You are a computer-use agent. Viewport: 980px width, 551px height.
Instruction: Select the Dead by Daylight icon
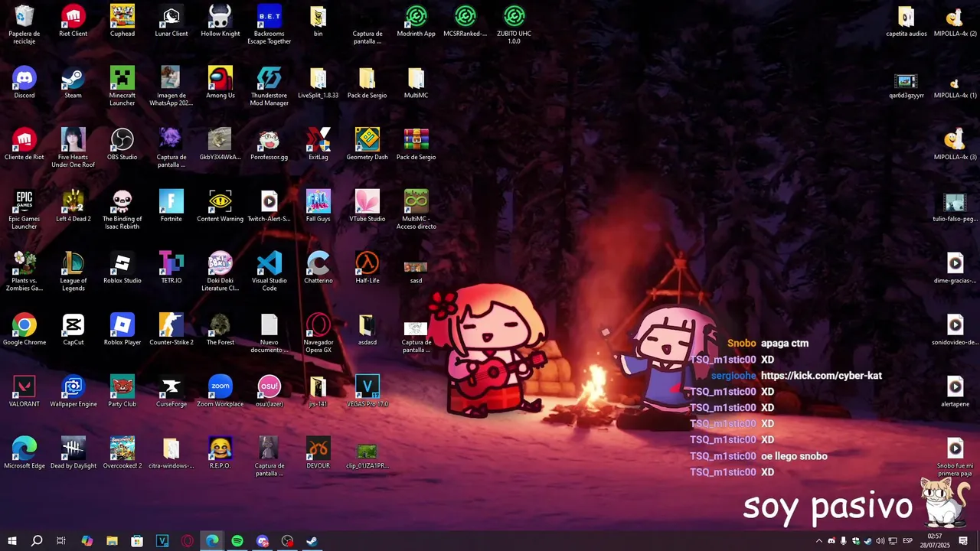73,454
